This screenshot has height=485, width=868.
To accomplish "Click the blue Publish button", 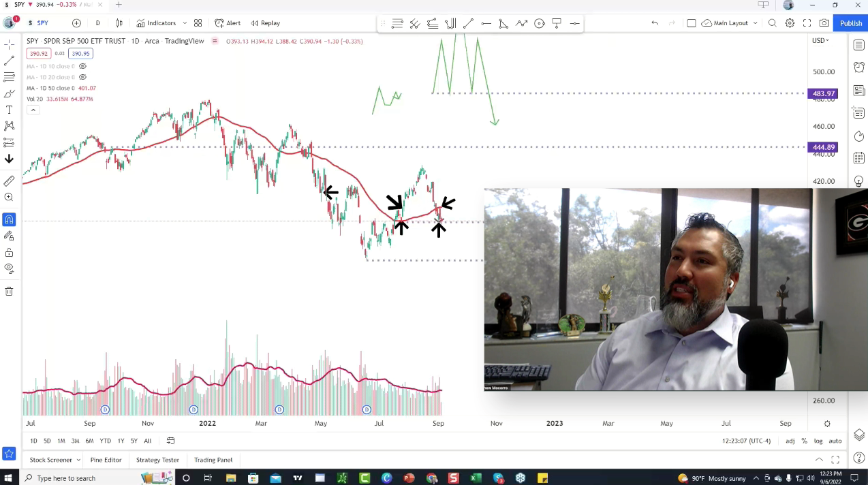I will pyautogui.click(x=850, y=23).
